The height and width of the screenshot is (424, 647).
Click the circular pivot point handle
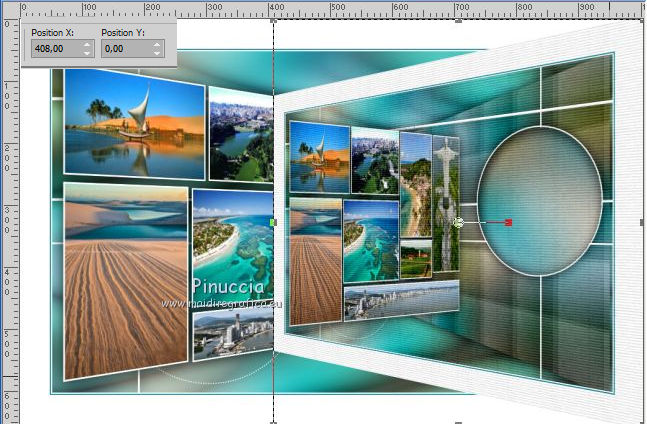pos(458,223)
